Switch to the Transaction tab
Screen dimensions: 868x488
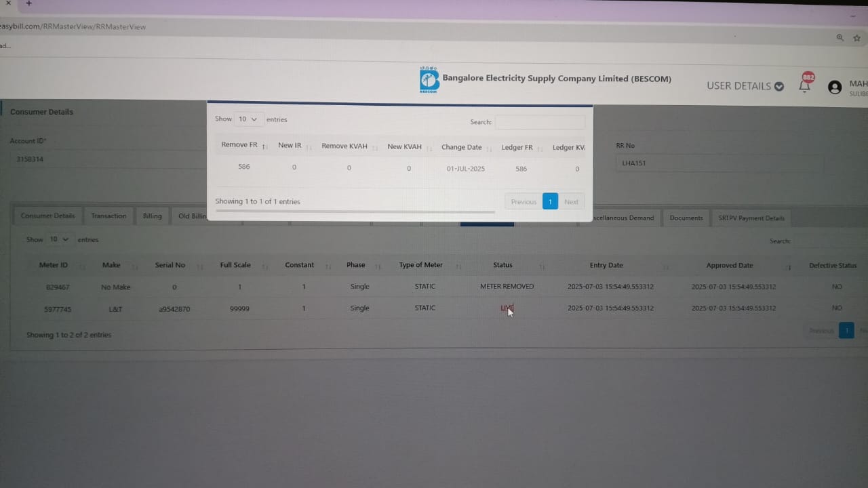(108, 216)
